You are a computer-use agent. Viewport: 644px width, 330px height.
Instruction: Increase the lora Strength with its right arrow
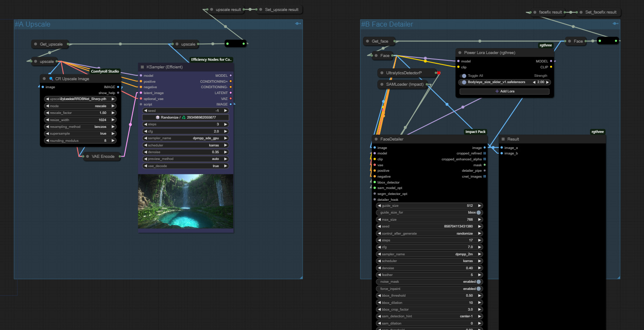[x=547, y=82]
